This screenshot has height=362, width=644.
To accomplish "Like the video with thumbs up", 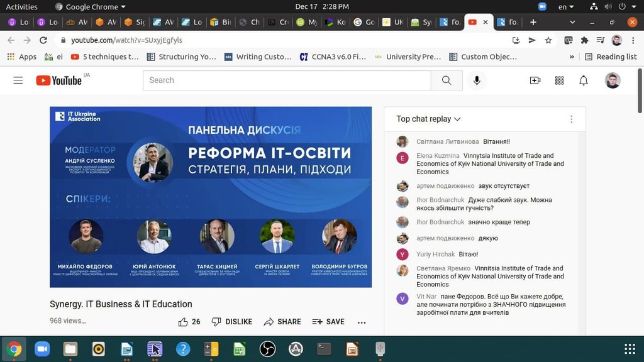I will pyautogui.click(x=183, y=322).
